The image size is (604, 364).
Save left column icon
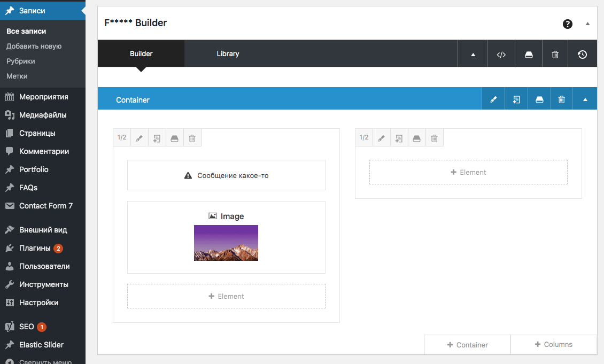(x=174, y=138)
